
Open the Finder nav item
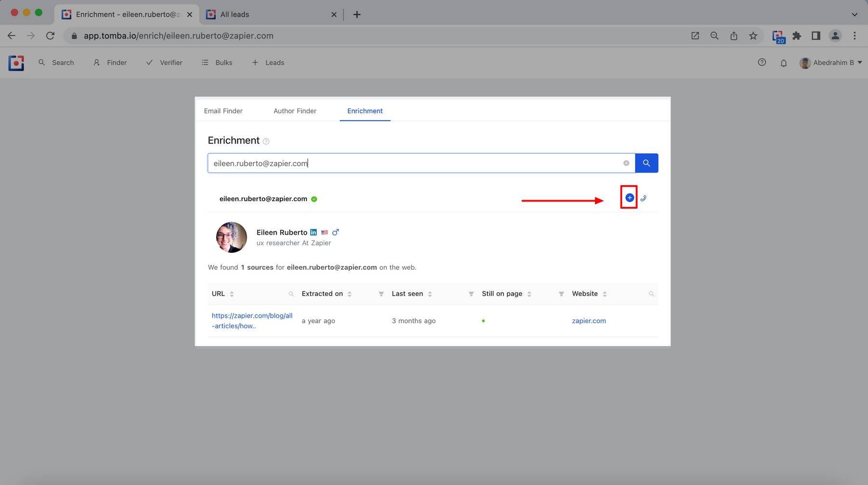coord(110,63)
